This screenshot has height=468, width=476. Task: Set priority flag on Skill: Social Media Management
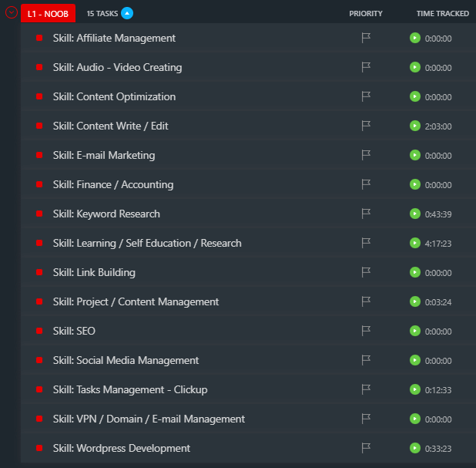pos(366,360)
